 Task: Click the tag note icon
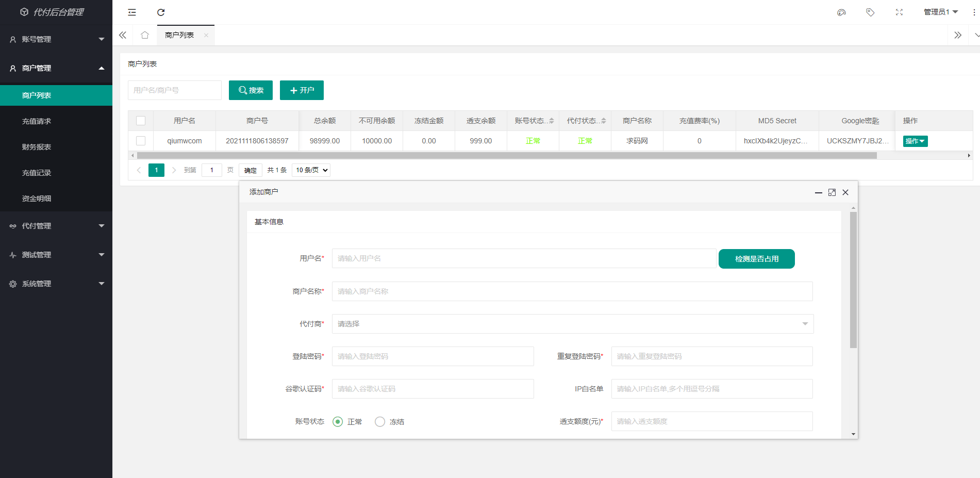pos(870,12)
